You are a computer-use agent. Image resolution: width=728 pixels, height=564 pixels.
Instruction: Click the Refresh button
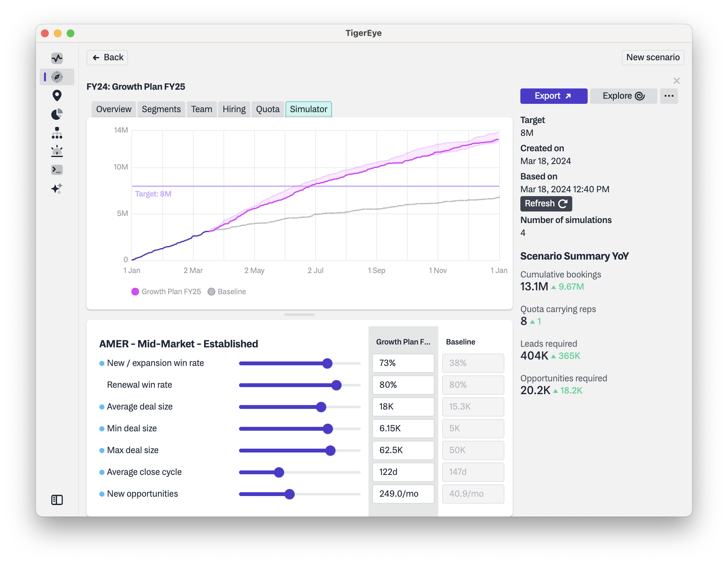(x=546, y=204)
